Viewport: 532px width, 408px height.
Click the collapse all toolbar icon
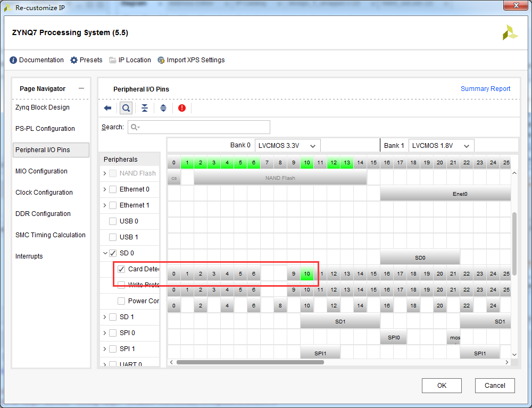145,108
